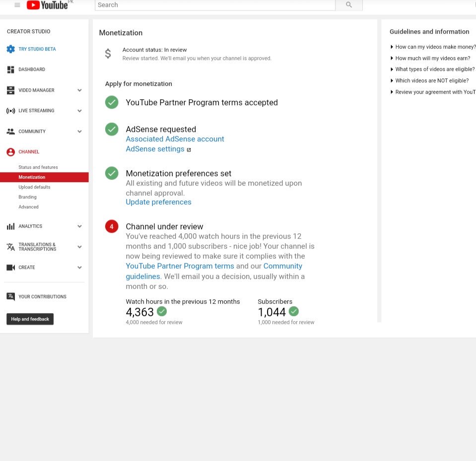Open Associated AdSense account link
Viewport: 476px width, 461px height.
pyautogui.click(x=175, y=139)
